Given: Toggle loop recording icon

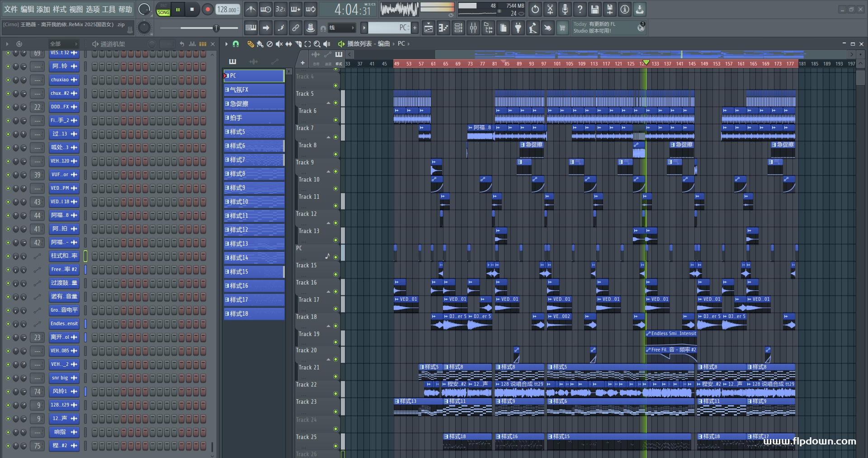Looking at the screenshot, I should tap(311, 9).
